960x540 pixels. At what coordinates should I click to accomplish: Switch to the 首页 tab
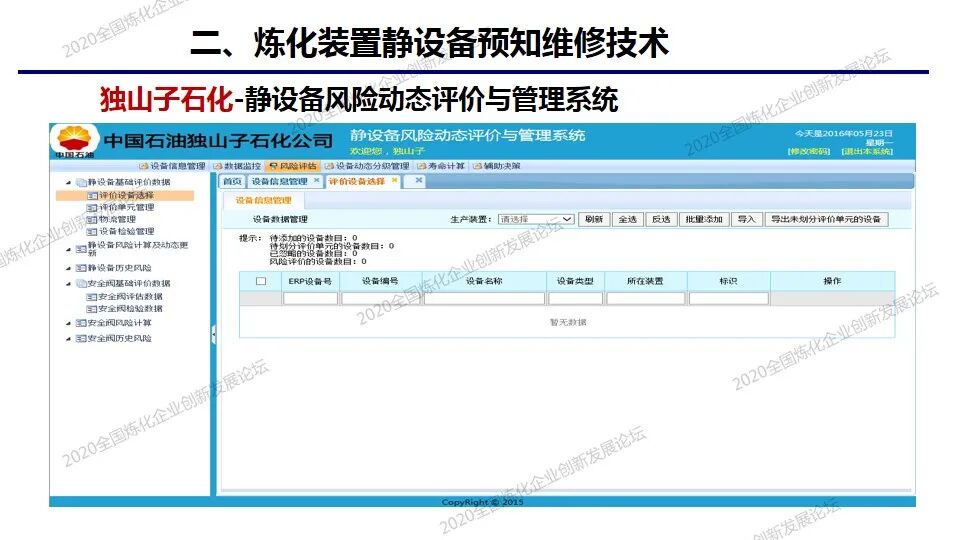(x=232, y=181)
